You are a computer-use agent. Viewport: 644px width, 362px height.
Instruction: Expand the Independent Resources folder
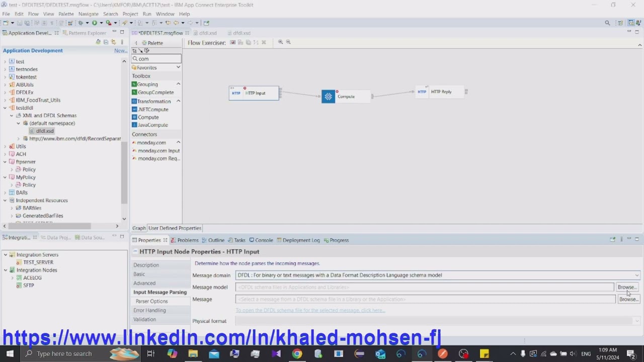click(x=5, y=200)
